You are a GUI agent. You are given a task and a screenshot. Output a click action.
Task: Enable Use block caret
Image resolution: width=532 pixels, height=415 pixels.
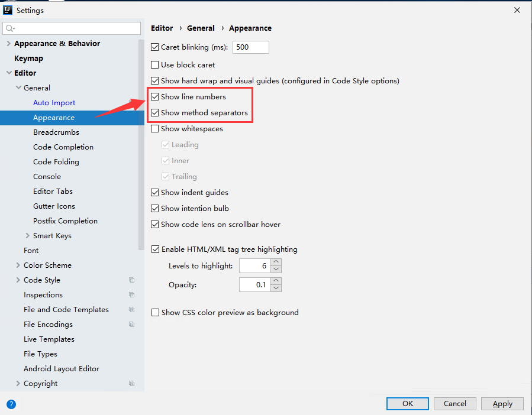[154, 65]
